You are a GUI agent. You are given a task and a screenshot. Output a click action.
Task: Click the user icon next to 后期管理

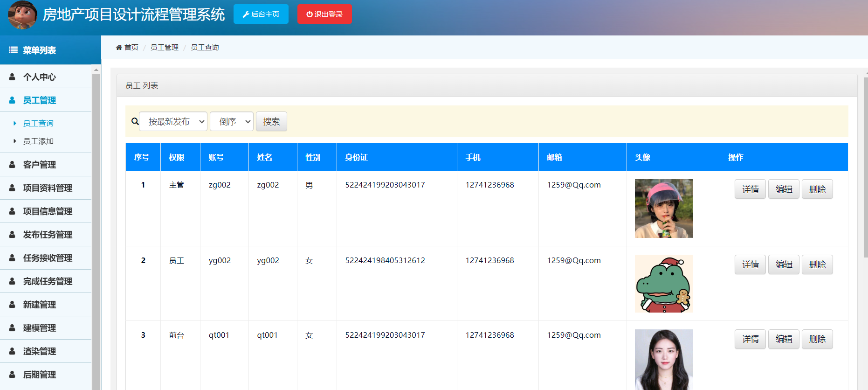pos(12,374)
